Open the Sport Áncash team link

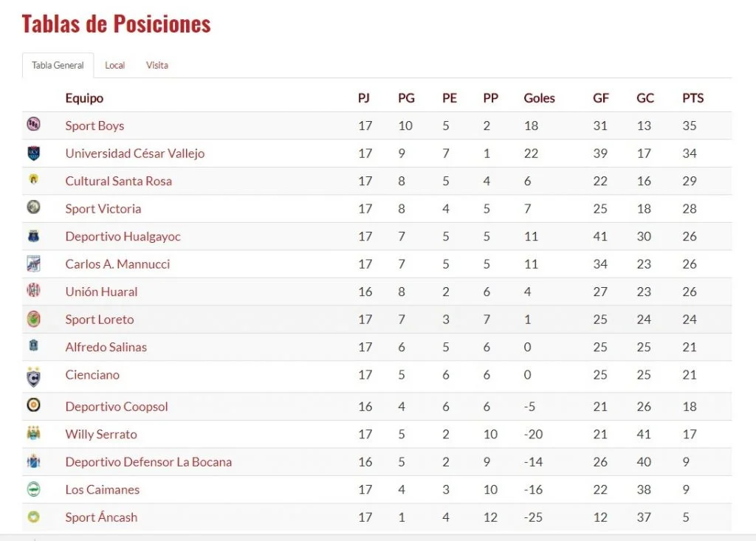pyautogui.click(x=101, y=517)
